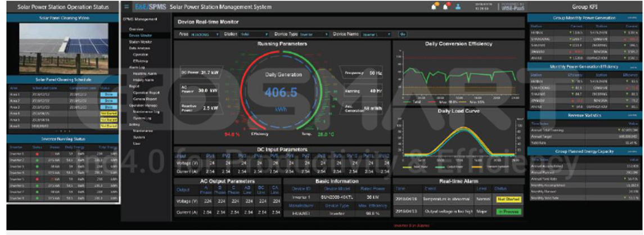Toggle the hamburger sidebar menu
This screenshot has height=235, width=644.
tap(127, 7)
